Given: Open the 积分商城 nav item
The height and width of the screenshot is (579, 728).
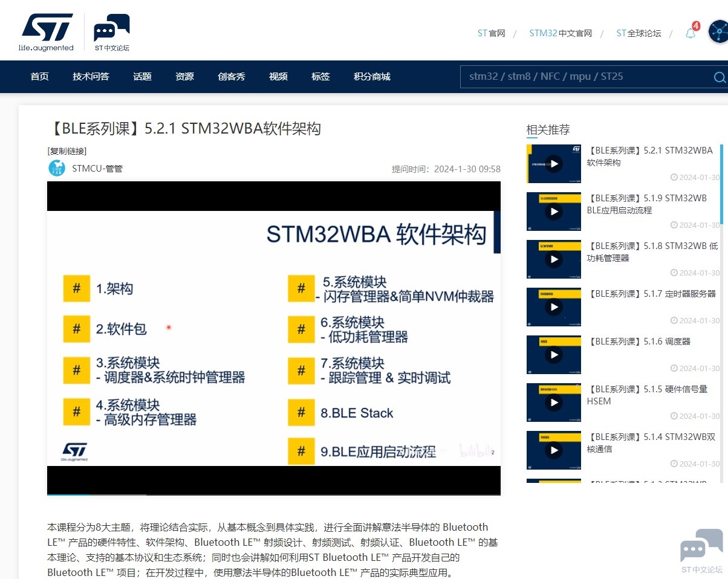Looking at the screenshot, I should click(x=372, y=77).
